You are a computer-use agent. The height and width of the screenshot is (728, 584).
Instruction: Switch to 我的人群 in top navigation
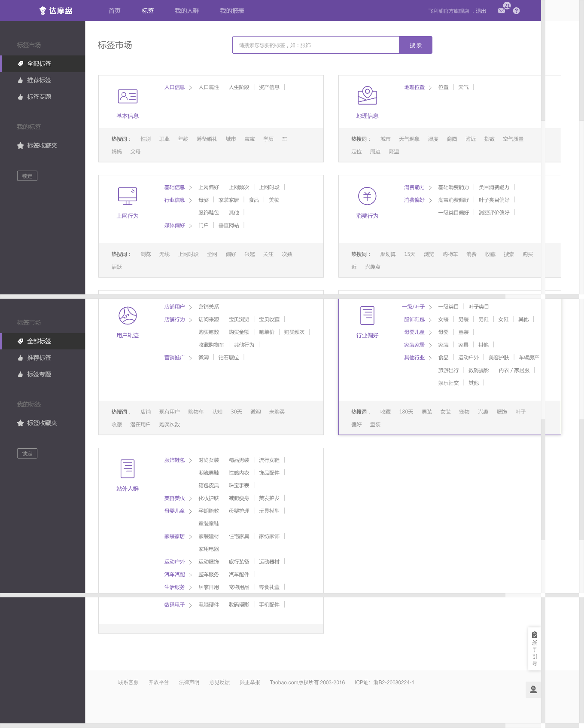click(x=187, y=11)
